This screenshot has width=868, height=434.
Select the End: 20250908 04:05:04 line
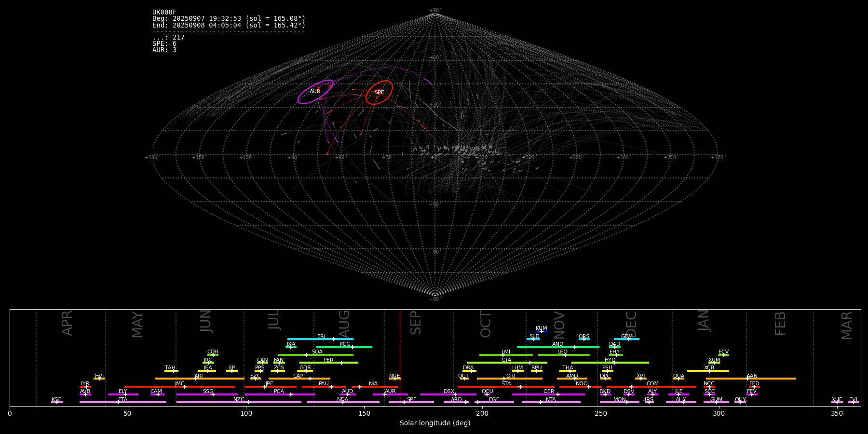[229, 25]
